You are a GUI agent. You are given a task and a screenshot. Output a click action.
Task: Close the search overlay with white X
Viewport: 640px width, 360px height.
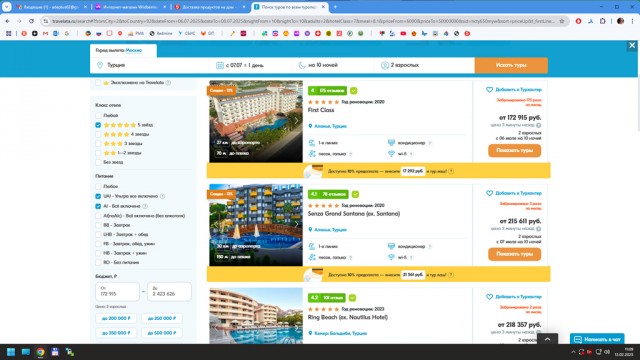click(x=632, y=45)
